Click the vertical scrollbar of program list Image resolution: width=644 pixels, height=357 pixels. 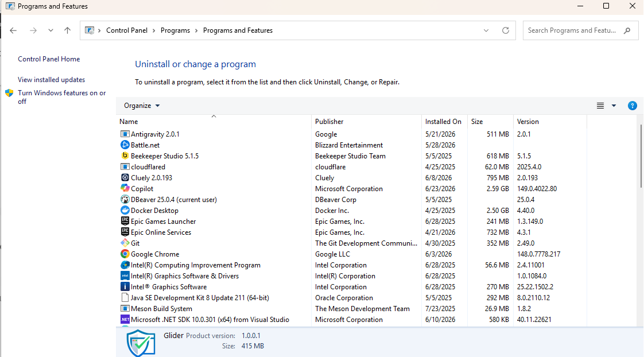point(641,156)
